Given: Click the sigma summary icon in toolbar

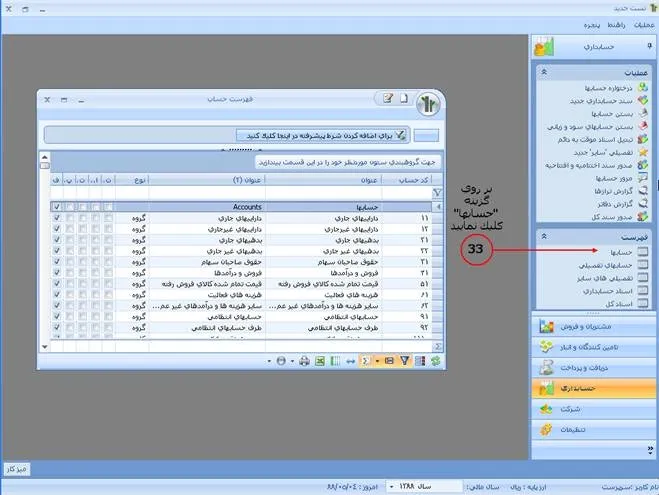Looking at the screenshot, I should [366, 361].
